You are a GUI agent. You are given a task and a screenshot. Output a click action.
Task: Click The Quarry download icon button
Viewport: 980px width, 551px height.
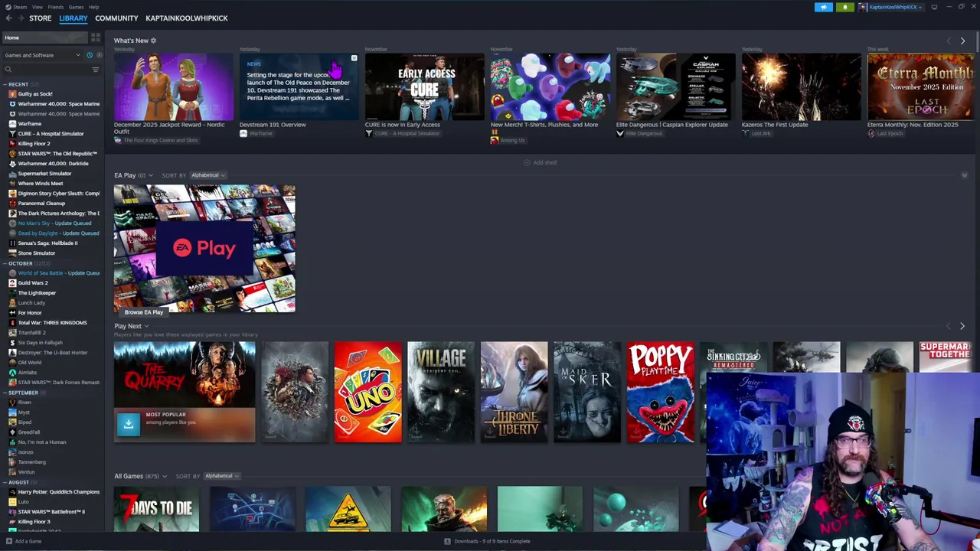click(128, 423)
